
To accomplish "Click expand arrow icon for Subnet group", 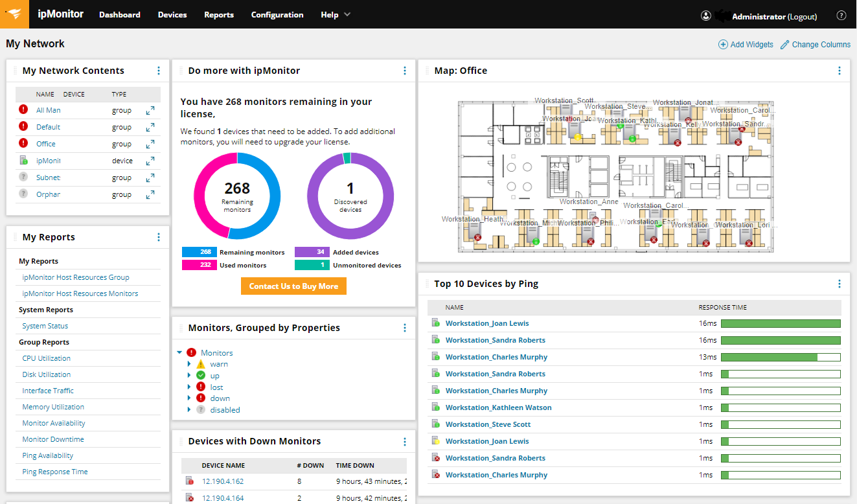I will 150,178.
